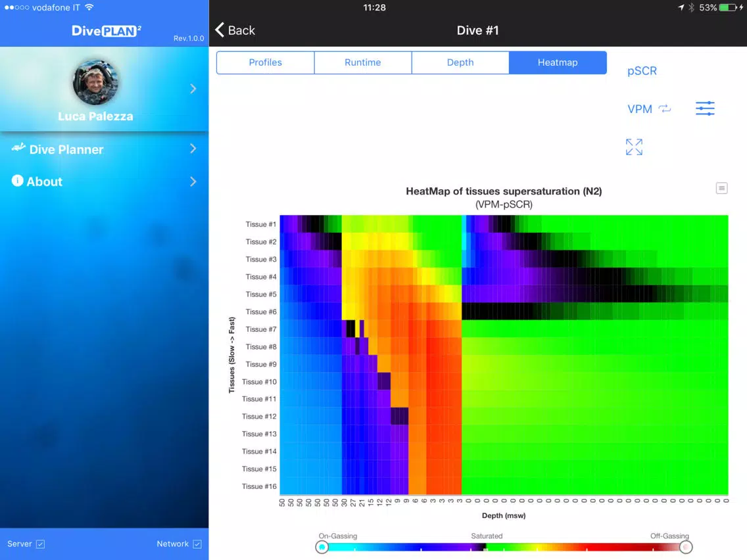The image size is (747, 560).
Task: Toggle the VPM swap arrows icon
Action: 665,108
